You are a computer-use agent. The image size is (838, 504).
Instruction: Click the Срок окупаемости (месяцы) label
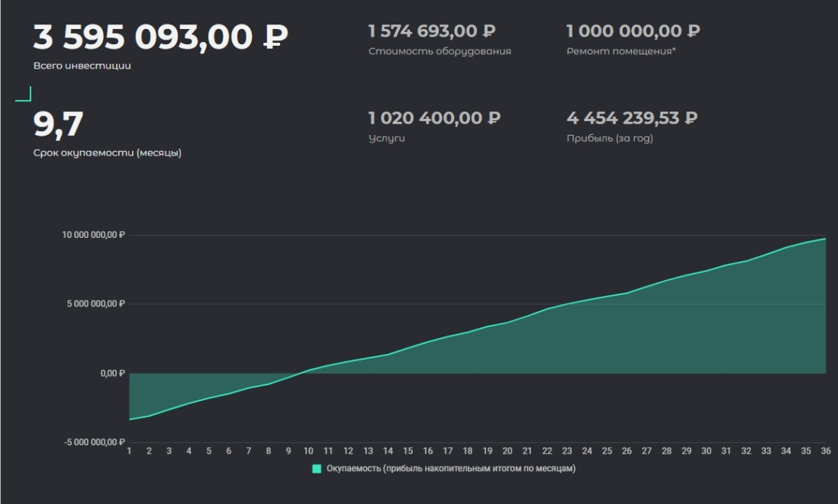tap(107, 152)
